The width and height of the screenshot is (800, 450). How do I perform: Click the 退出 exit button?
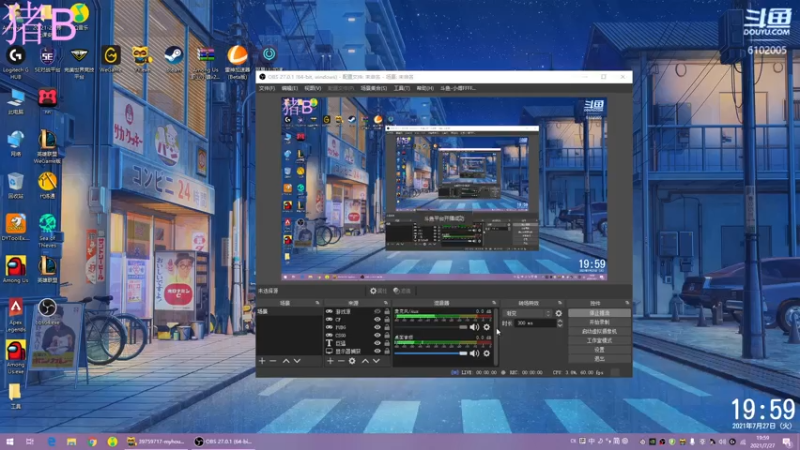click(x=599, y=359)
